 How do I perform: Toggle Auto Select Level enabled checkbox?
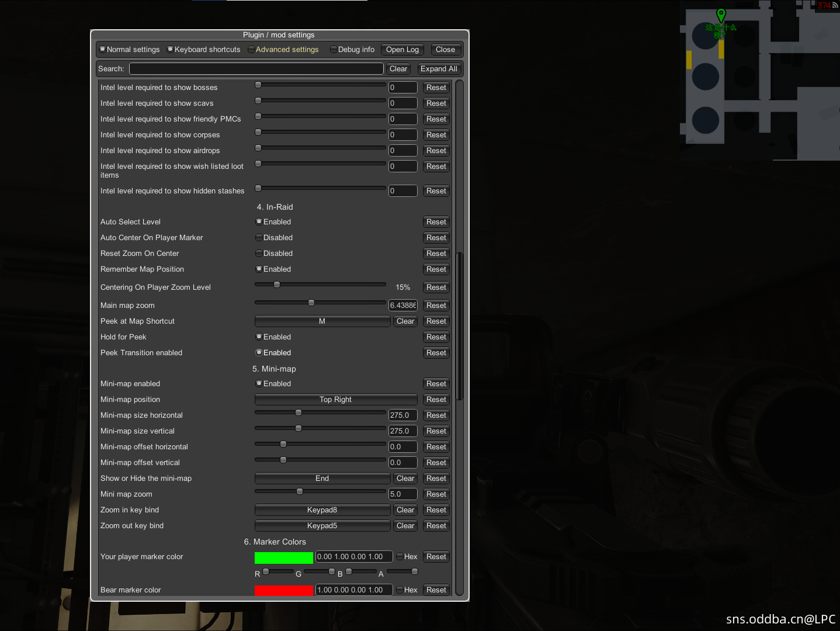259,222
